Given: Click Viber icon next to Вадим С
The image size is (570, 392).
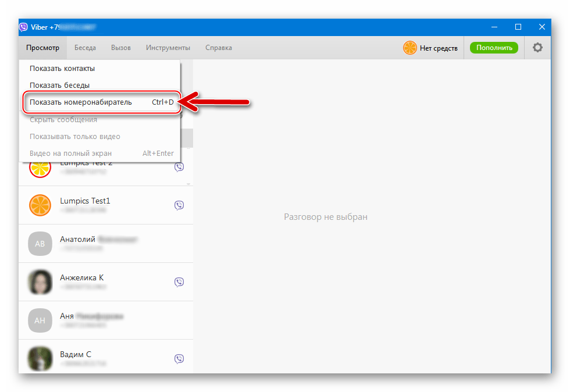Looking at the screenshot, I should pos(179,358).
